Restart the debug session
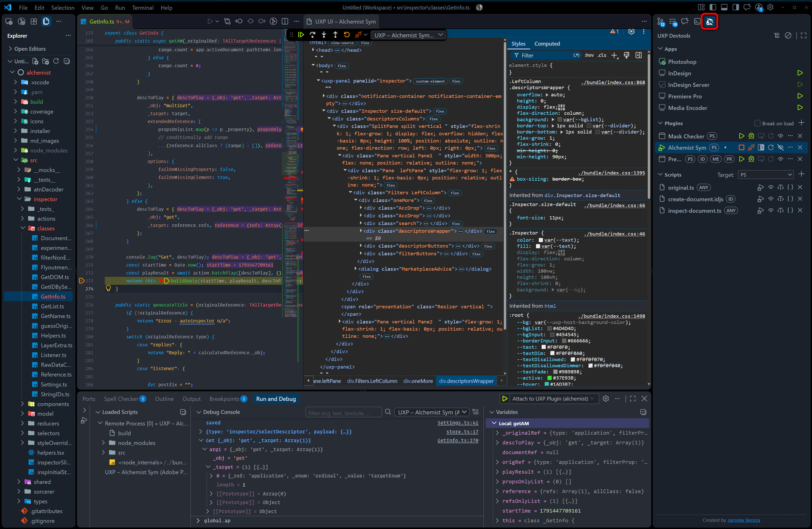 (347, 35)
